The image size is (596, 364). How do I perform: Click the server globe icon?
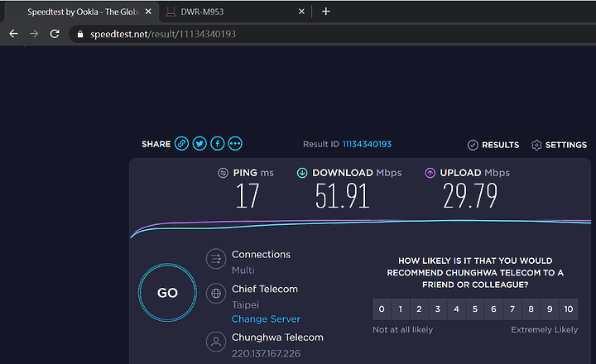(x=216, y=294)
